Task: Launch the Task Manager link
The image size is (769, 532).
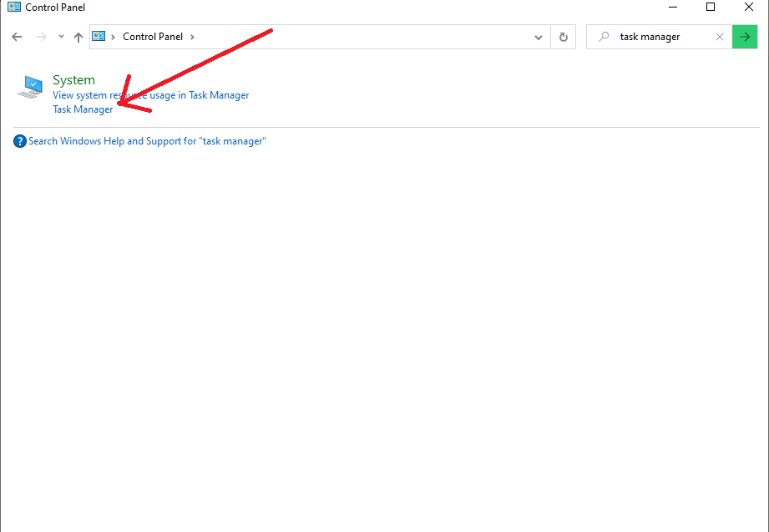Action: (83, 109)
